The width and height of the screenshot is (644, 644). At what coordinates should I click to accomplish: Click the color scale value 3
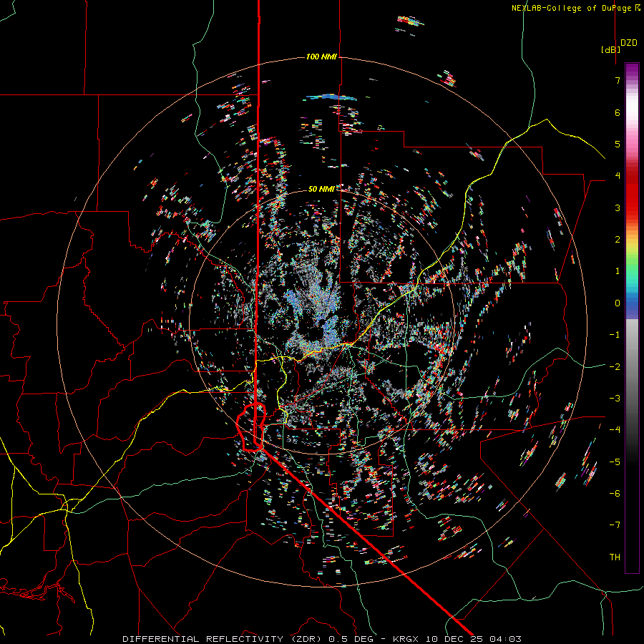tap(618, 208)
